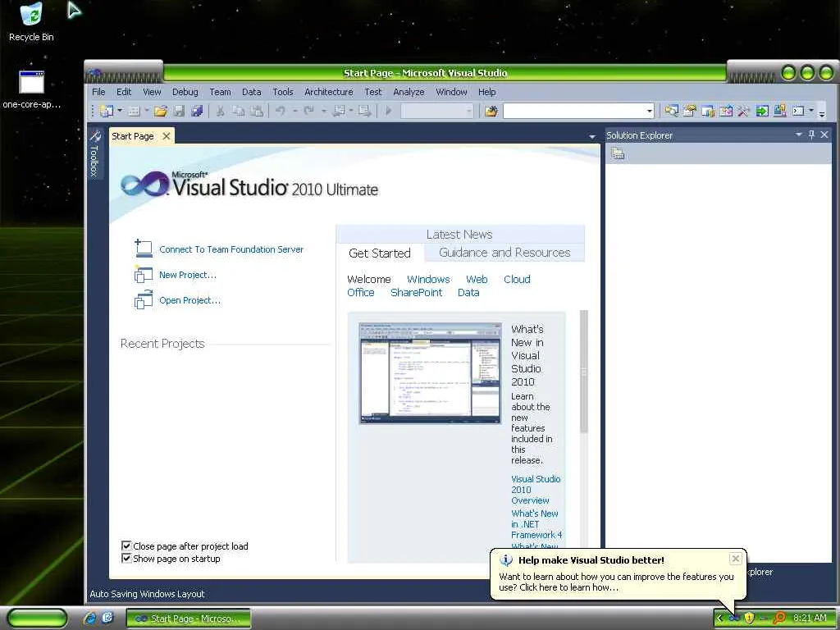Open Object Browser toolbar icon

(708, 111)
